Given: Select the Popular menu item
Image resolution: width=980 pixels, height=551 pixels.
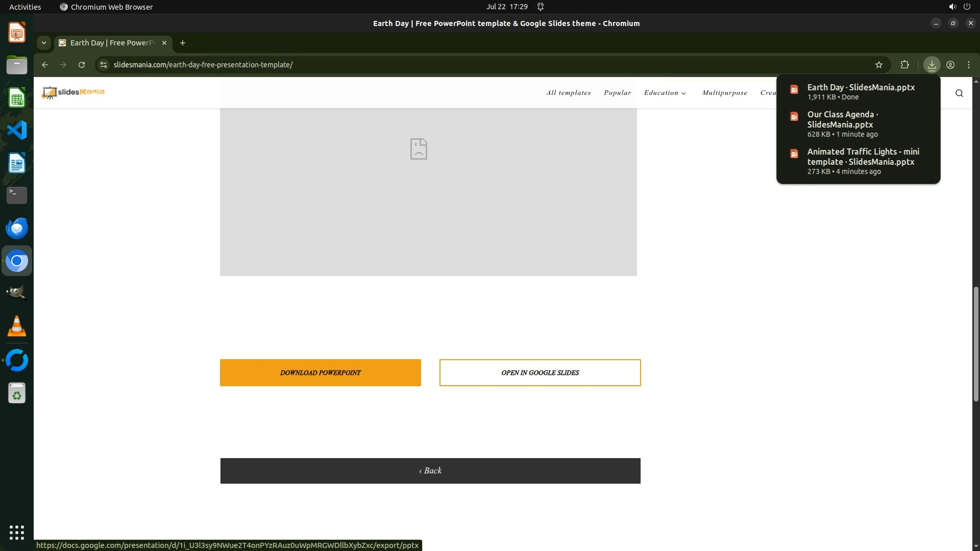Looking at the screenshot, I should (617, 93).
